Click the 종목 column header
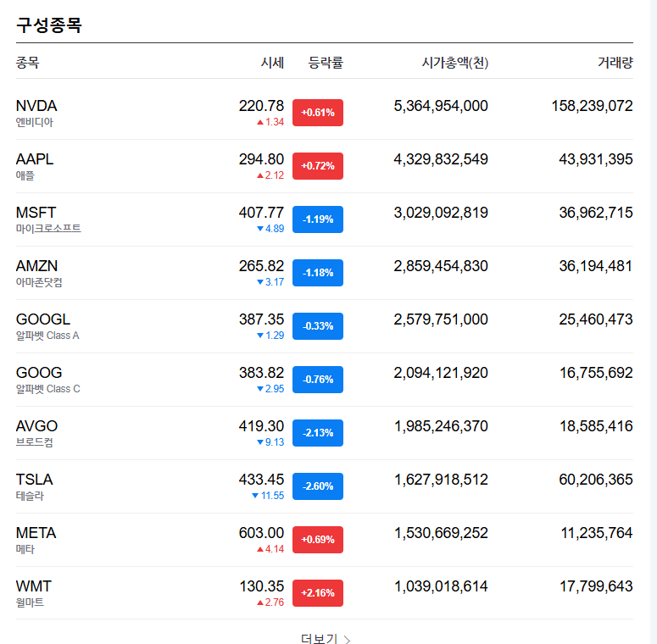The image size is (657, 644). 28,63
